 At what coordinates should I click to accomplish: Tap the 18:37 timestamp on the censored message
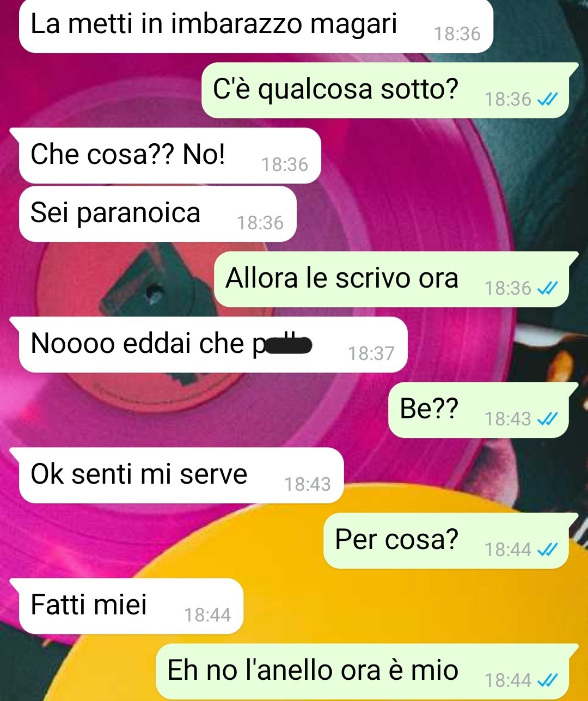coord(371,353)
